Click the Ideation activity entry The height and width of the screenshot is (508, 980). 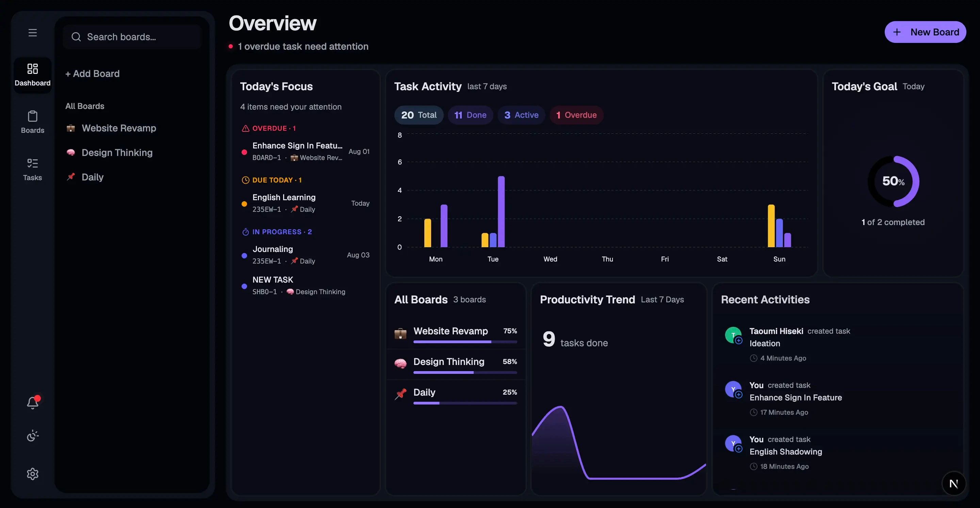click(x=838, y=344)
